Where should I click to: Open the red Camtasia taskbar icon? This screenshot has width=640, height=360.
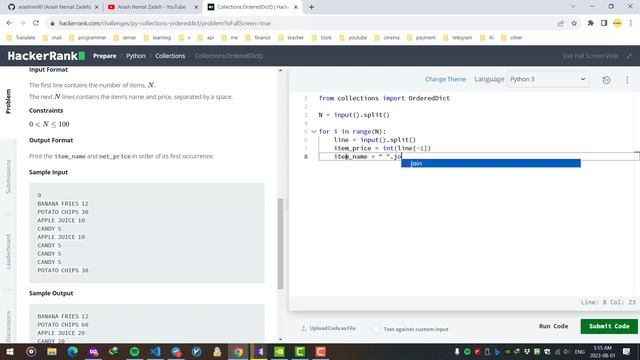[321, 351]
